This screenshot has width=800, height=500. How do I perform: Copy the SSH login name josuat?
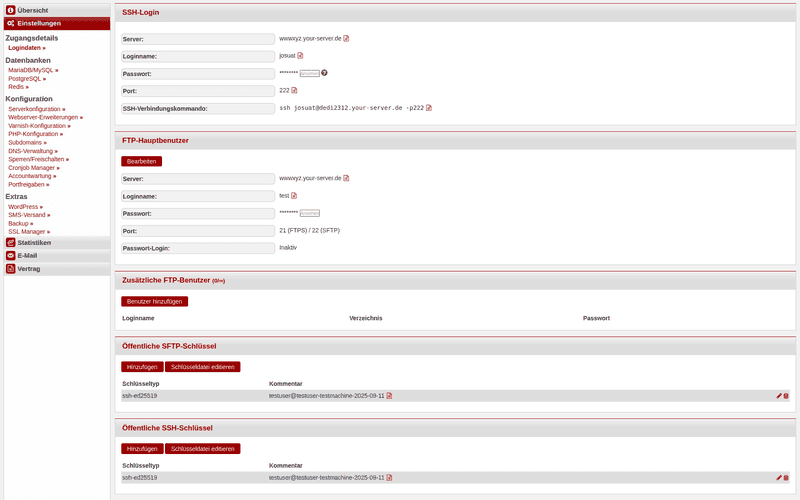click(300, 56)
